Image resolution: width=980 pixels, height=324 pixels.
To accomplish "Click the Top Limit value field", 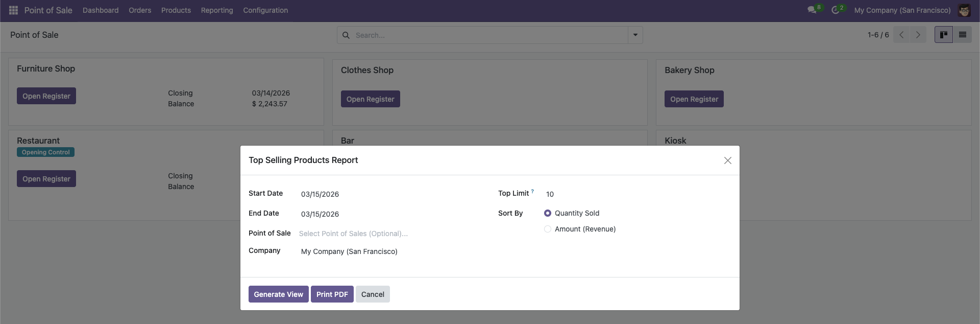I will (636, 194).
